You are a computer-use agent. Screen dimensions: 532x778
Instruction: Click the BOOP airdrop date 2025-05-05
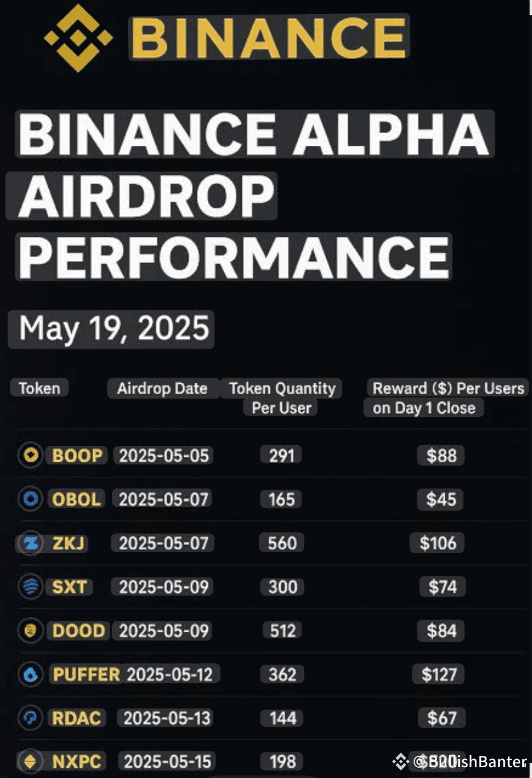pyautogui.click(x=163, y=455)
